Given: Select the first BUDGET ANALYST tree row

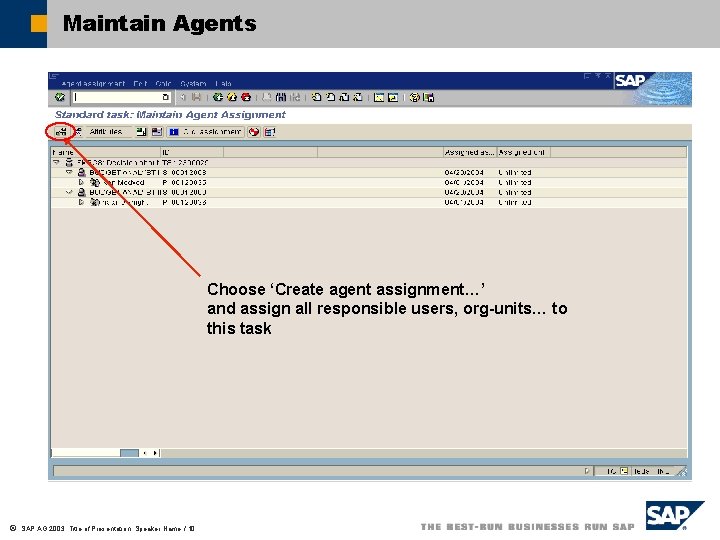Looking at the screenshot, I should tap(369, 173).
